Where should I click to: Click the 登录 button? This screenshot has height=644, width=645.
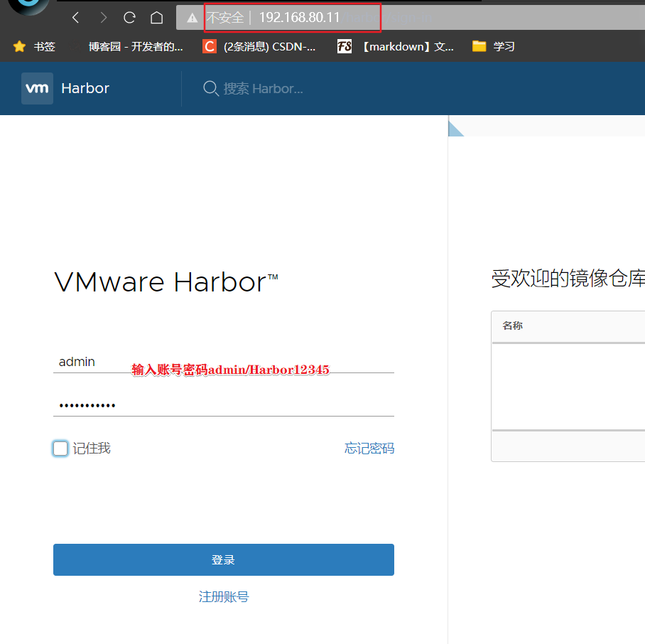(x=223, y=559)
